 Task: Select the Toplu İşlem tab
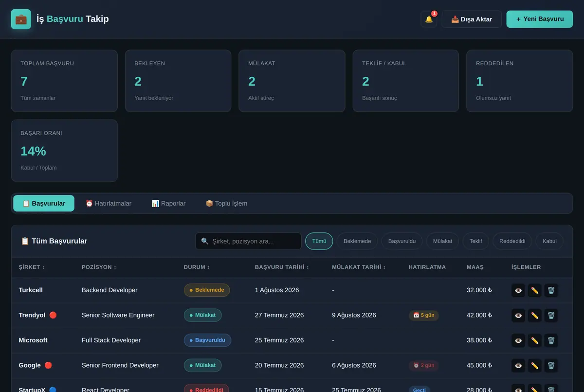click(226, 203)
